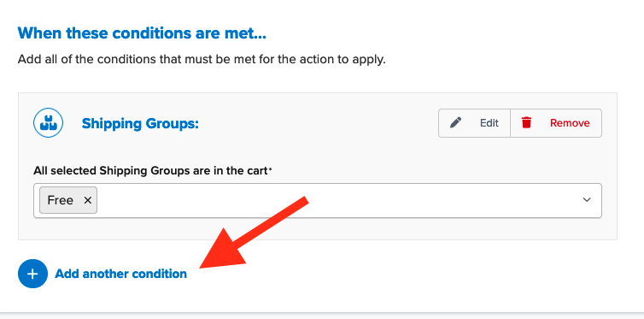Click the required asterisk after cart label
Image resolution: width=644 pixels, height=319 pixels.
pyautogui.click(x=270, y=168)
